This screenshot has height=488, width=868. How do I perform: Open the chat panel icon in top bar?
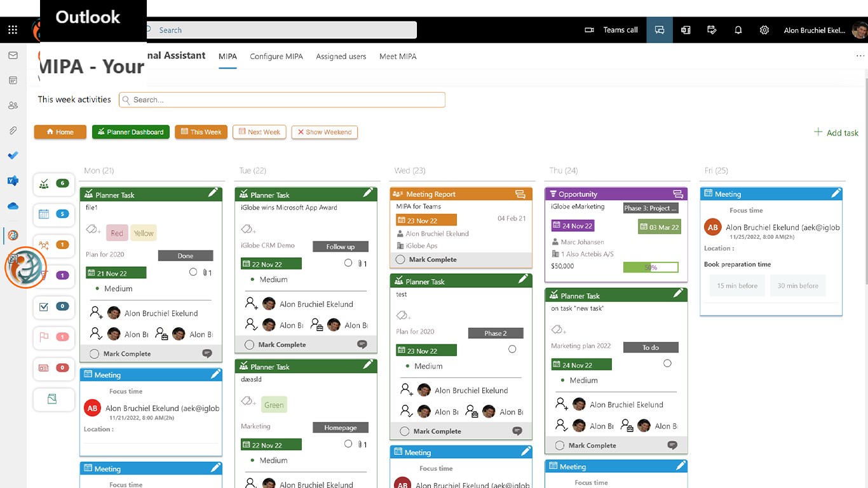click(x=660, y=30)
